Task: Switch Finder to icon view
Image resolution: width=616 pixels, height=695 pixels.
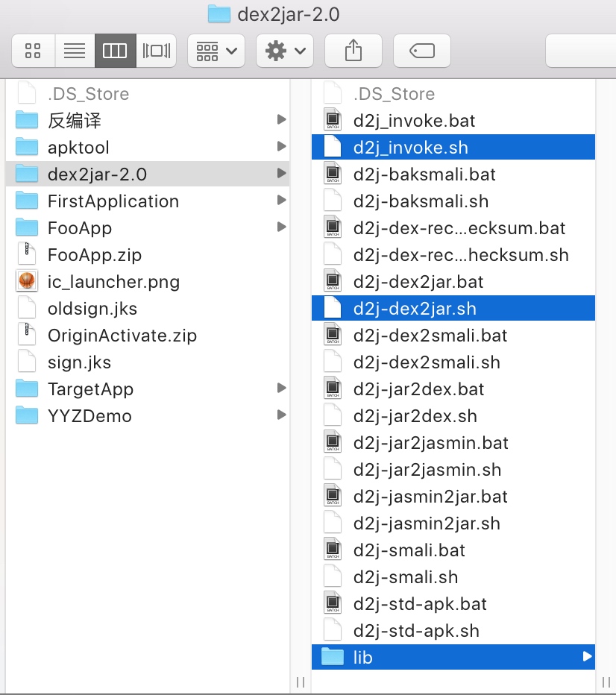Action: click(x=33, y=51)
